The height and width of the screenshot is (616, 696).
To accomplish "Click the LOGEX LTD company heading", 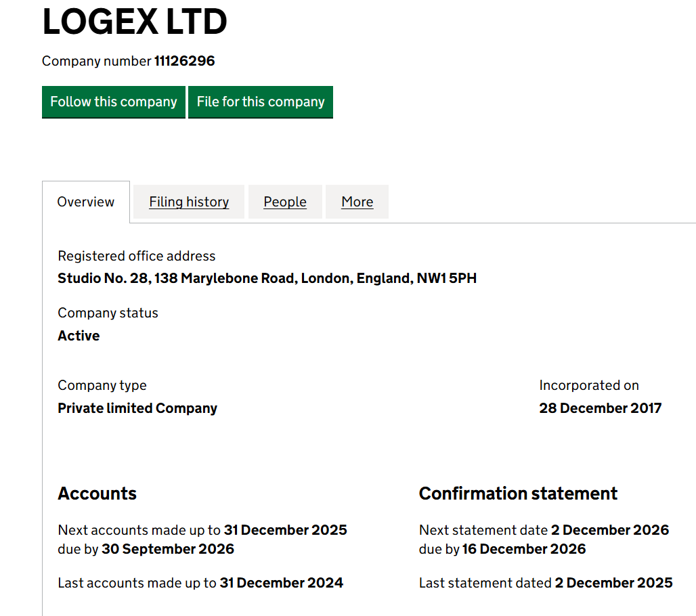I will (x=135, y=22).
